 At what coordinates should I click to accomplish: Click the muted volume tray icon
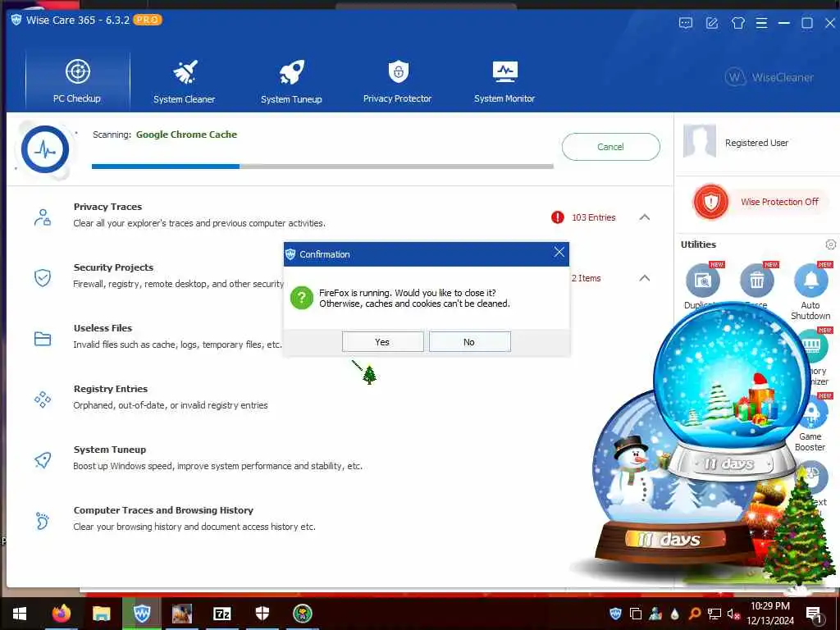point(733,614)
